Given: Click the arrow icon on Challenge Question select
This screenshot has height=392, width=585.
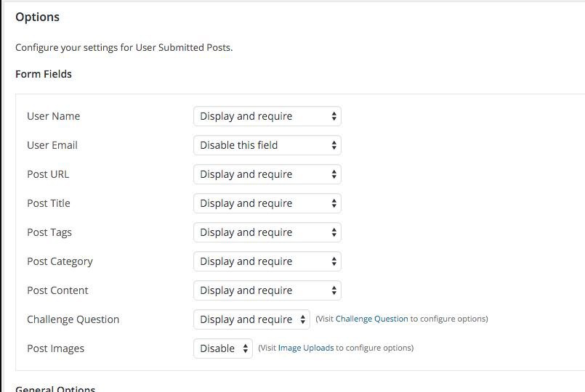Looking at the screenshot, I should coord(302,319).
